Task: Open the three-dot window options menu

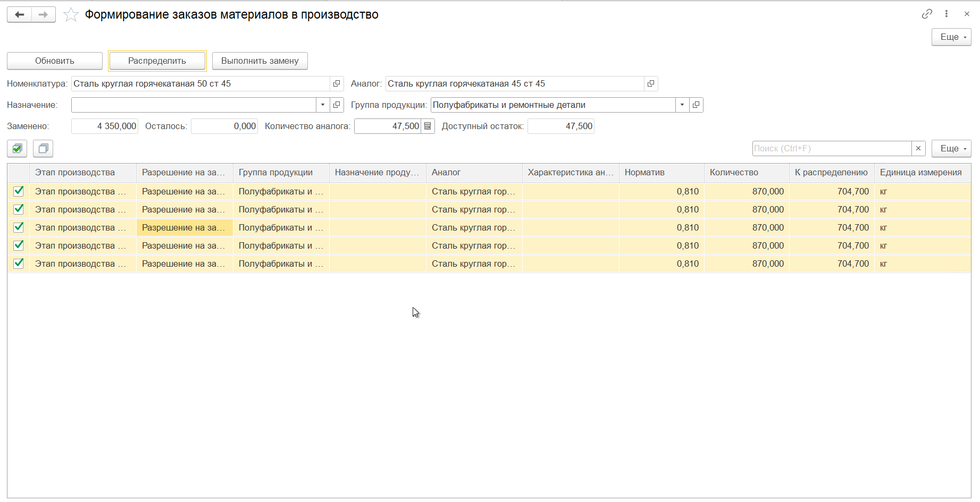Action: click(x=947, y=14)
